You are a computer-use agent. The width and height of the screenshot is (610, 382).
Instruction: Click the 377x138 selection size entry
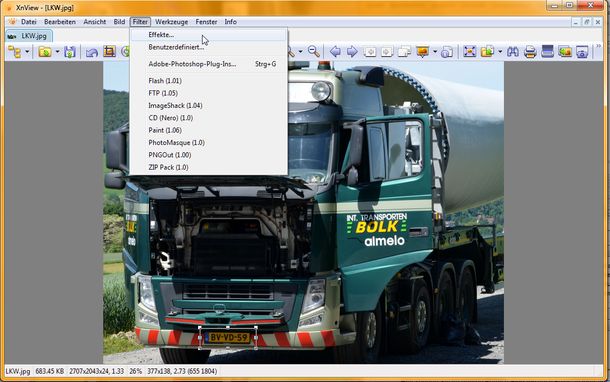click(x=182, y=371)
